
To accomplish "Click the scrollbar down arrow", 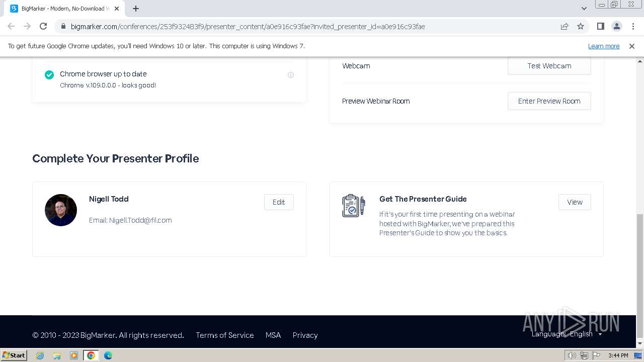I will 640,344.
